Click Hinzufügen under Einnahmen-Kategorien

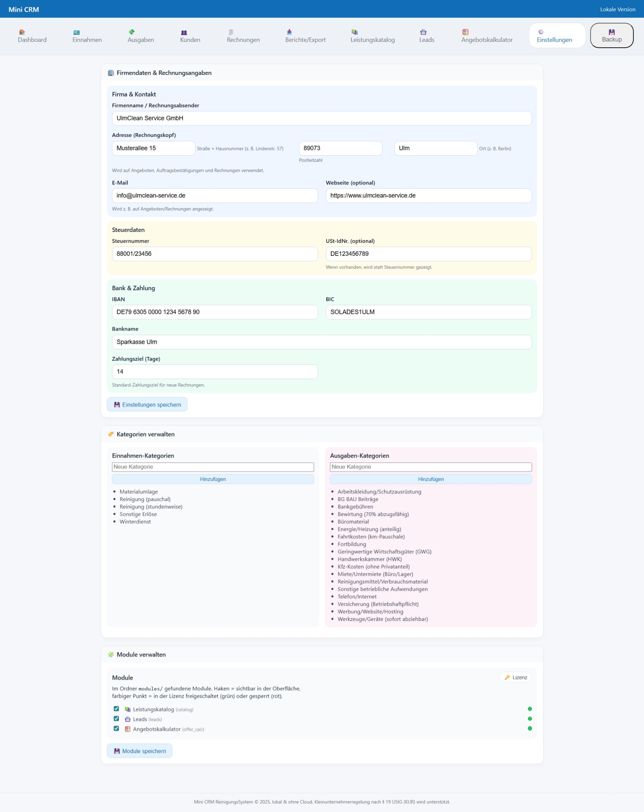point(213,479)
